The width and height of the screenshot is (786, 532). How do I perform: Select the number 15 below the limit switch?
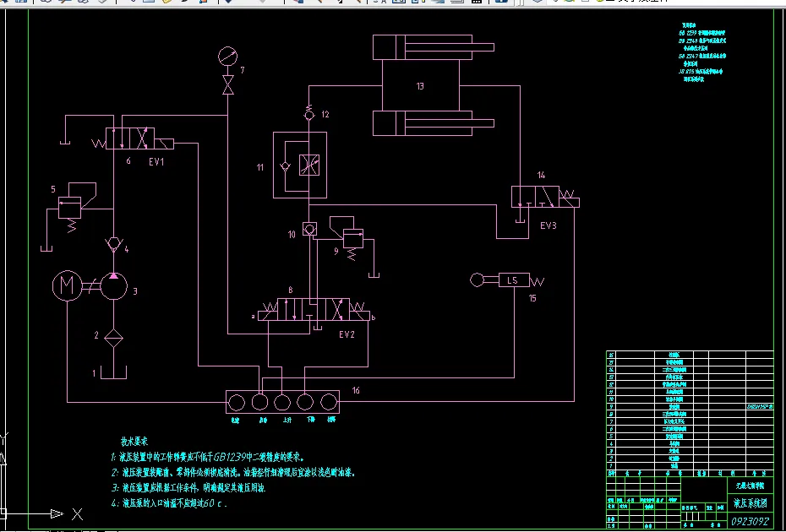[x=532, y=299]
